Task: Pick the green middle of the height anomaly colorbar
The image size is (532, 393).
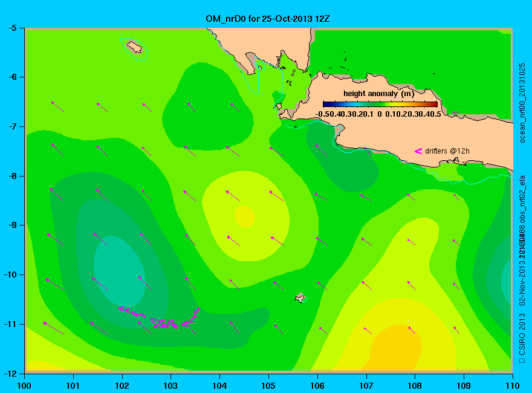Action: 380,105
